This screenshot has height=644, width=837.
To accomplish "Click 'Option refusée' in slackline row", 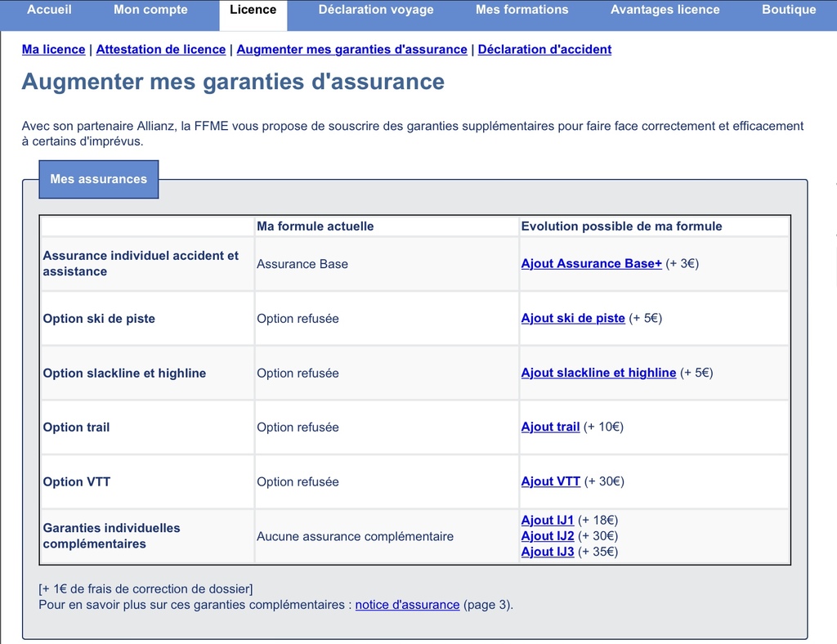I will (x=298, y=373).
